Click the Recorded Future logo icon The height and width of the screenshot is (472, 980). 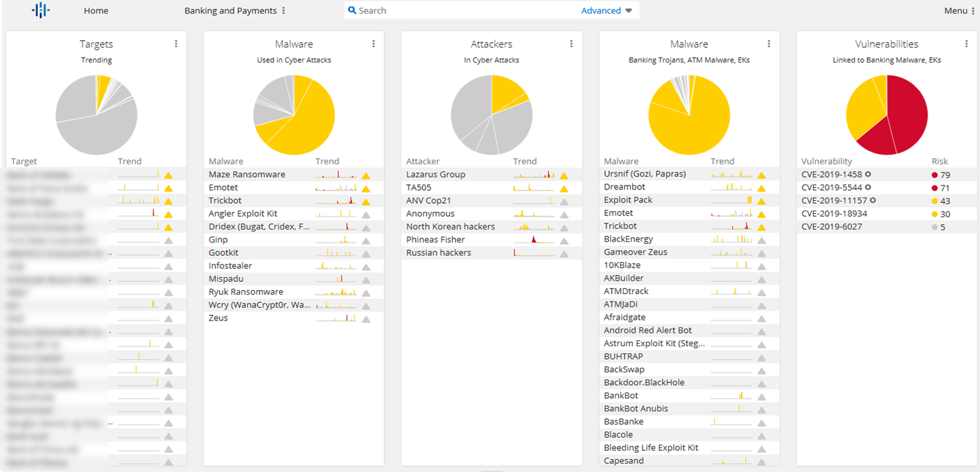click(41, 10)
